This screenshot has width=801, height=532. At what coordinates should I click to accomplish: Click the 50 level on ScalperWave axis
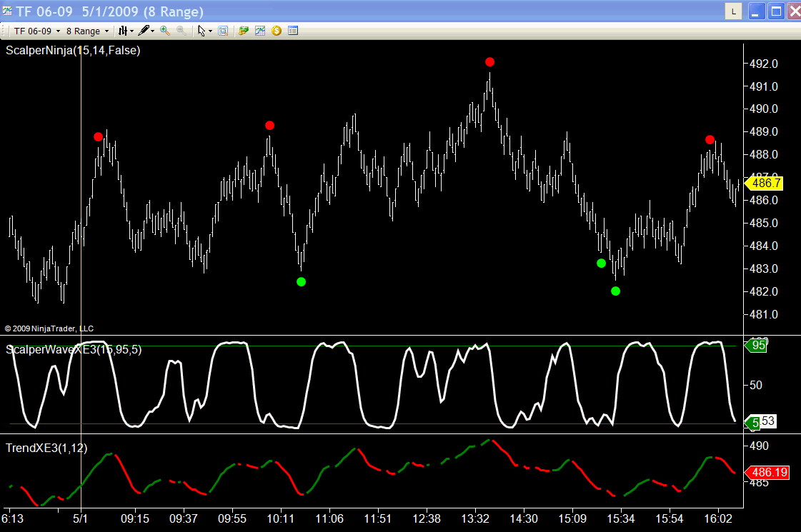click(756, 385)
